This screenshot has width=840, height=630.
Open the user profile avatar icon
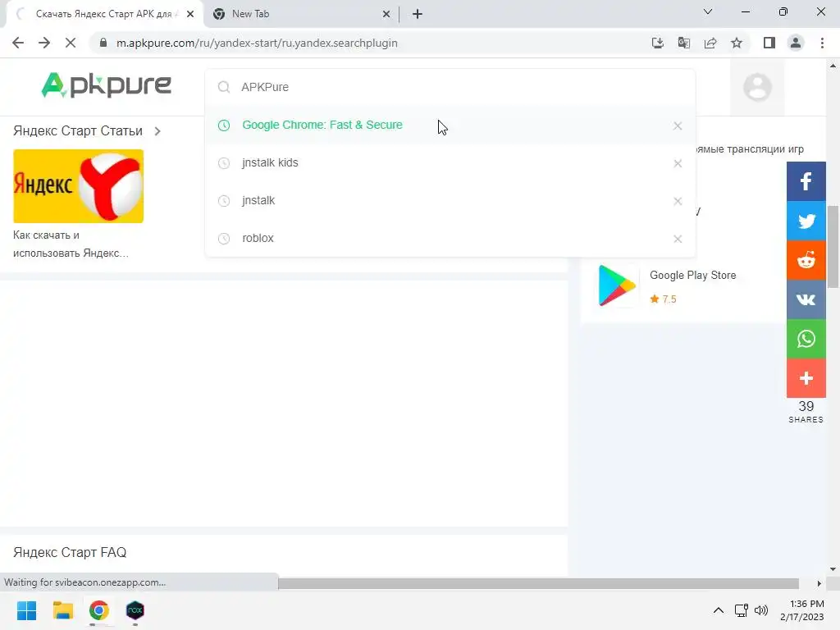click(x=757, y=87)
